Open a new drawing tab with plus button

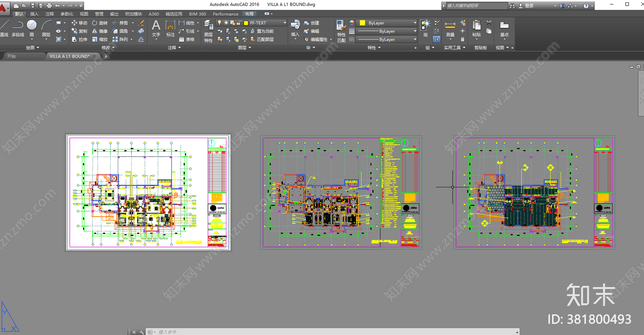click(x=106, y=56)
